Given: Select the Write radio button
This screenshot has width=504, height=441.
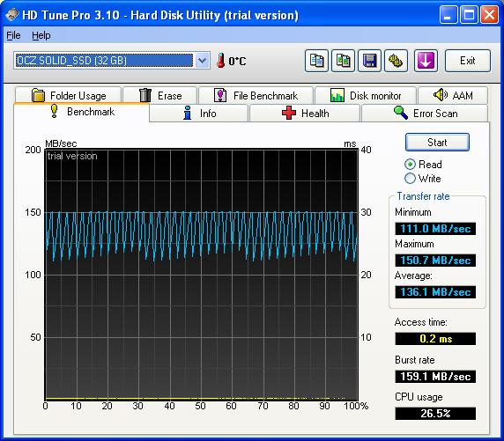Looking at the screenshot, I should pyautogui.click(x=410, y=179).
